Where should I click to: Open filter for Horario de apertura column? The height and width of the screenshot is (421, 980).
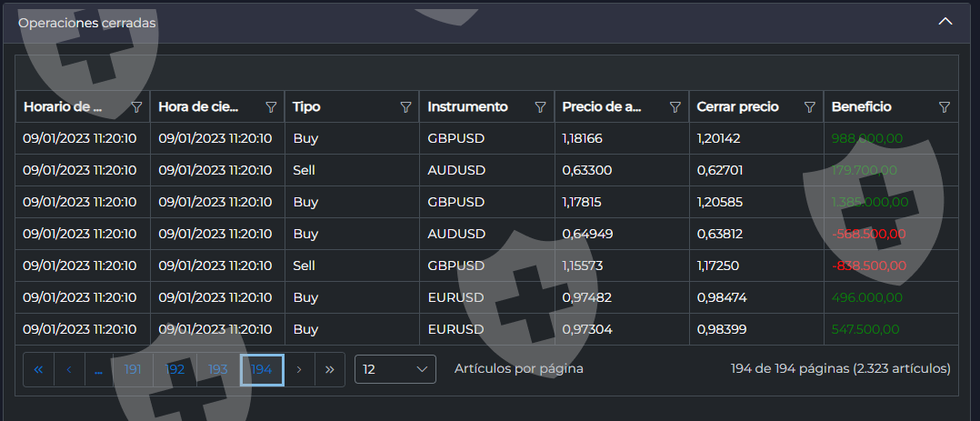[x=136, y=107]
